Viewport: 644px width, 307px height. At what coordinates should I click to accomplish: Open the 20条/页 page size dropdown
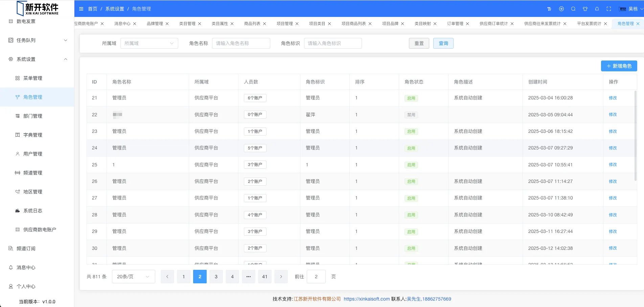133,277
